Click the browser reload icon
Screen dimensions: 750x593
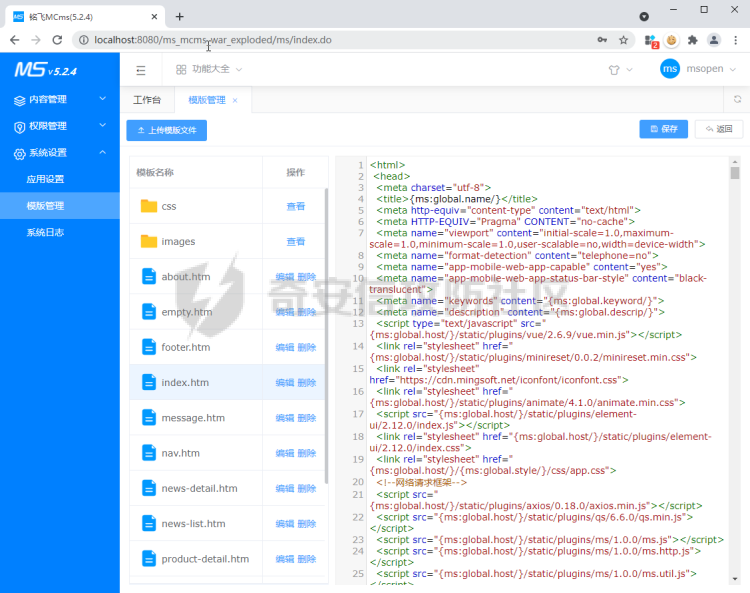57,40
